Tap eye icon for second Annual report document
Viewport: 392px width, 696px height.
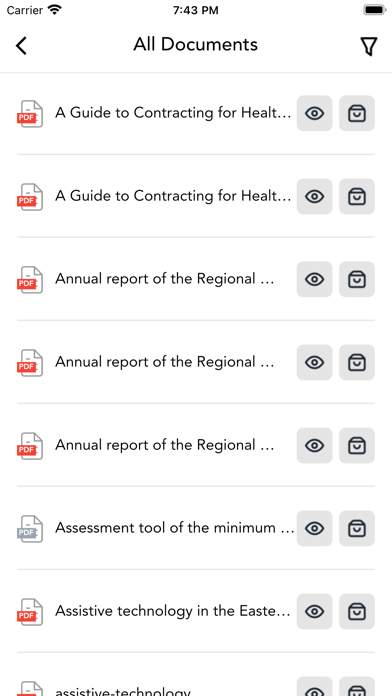pos(314,362)
